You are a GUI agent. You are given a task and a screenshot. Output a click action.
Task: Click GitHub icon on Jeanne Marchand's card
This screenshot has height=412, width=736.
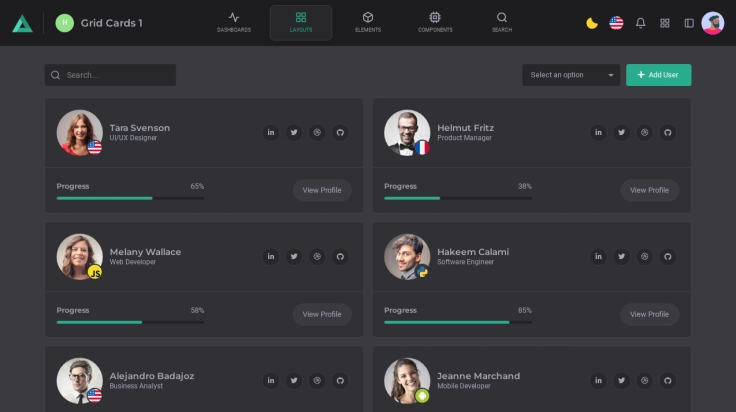(668, 380)
